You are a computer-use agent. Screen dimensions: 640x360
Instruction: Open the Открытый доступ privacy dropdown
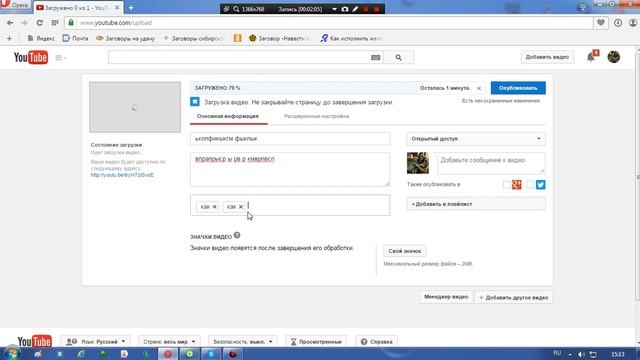click(x=476, y=139)
